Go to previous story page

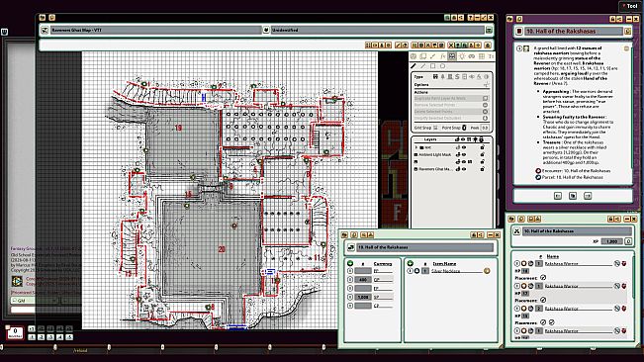pyautogui.click(x=558, y=196)
